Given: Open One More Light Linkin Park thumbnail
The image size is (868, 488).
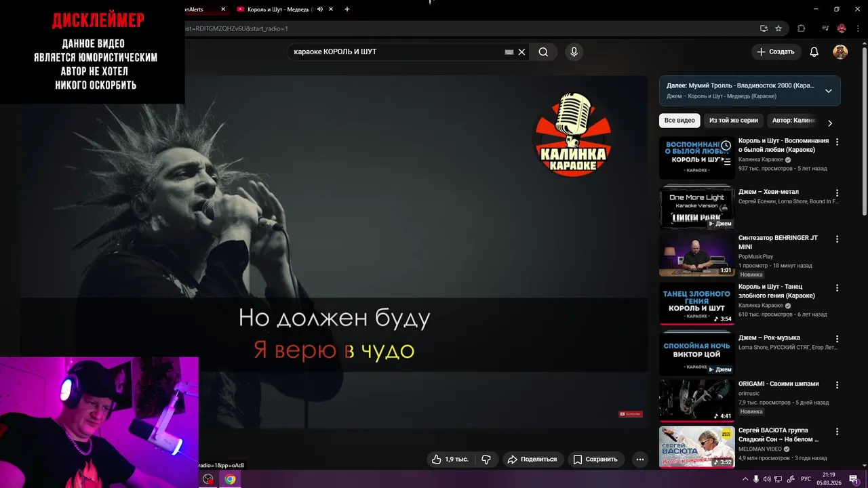Looking at the screenshot, I should (696, 207).
